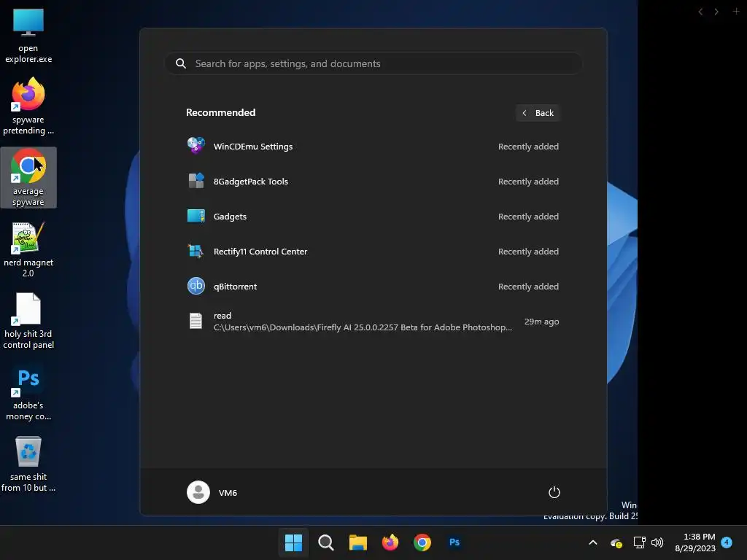
Task: Click the Windows Start button in taskbar
Action: (293, 542)
